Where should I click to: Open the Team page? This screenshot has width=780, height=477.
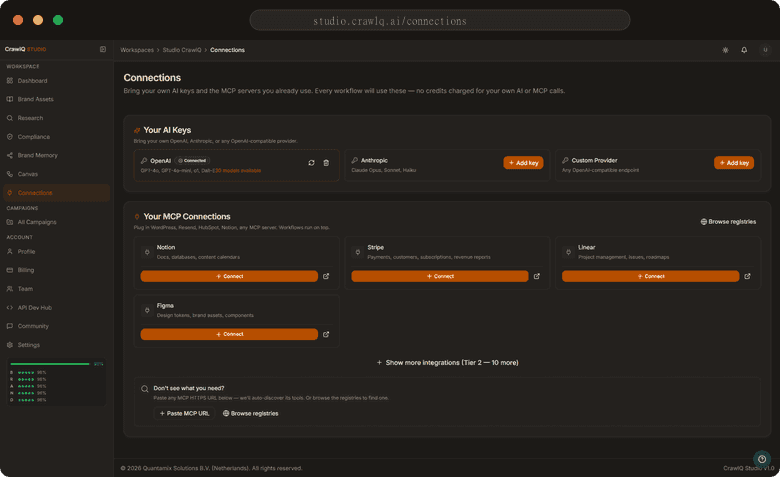(57, 289)
